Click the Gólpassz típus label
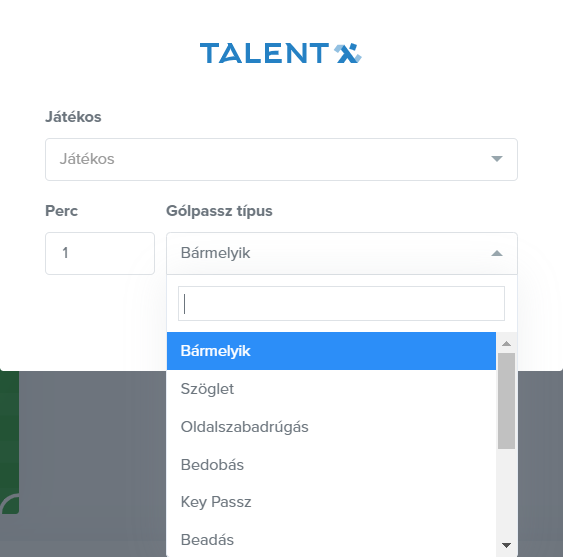This screenshot has height=557, width=563. coord(219,211)
